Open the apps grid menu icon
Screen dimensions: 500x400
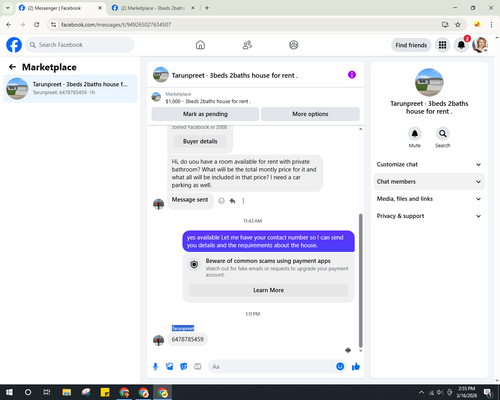coord(442,45)
